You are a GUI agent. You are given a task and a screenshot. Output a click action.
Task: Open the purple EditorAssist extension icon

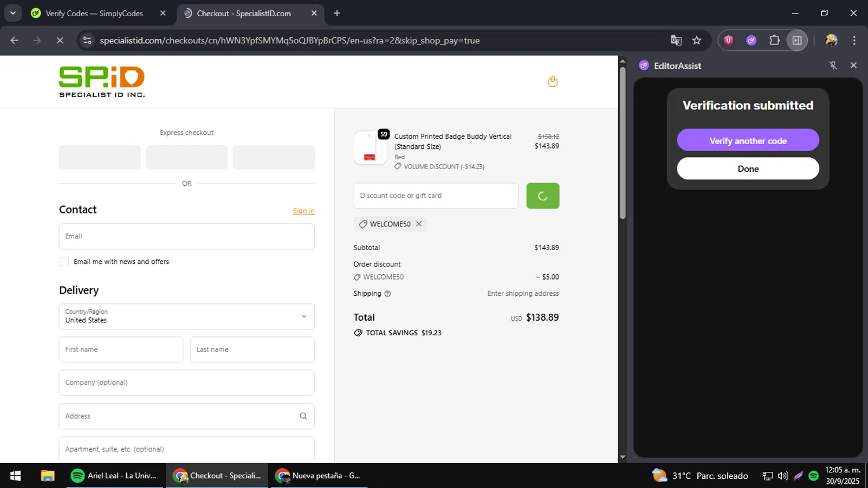[x=751, y=41]
